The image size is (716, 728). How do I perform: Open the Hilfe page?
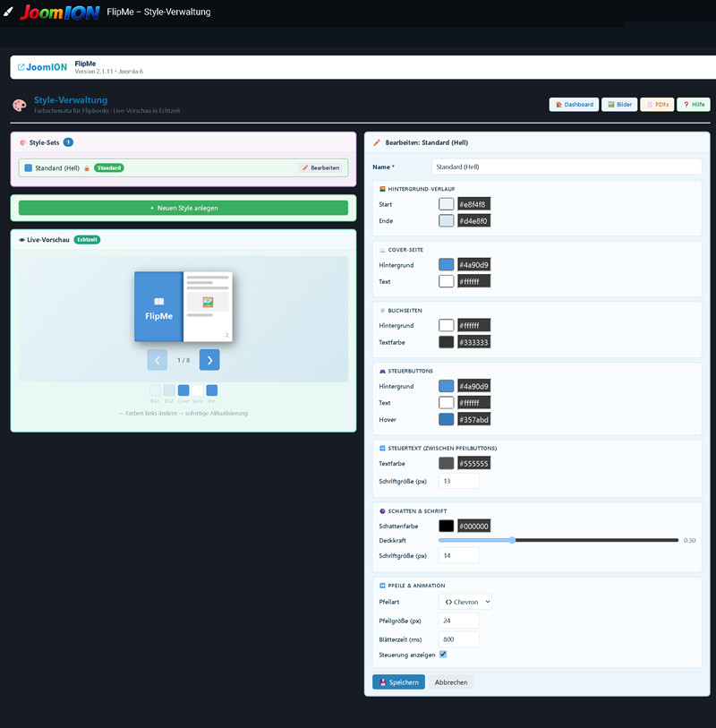tap(694, 105)
